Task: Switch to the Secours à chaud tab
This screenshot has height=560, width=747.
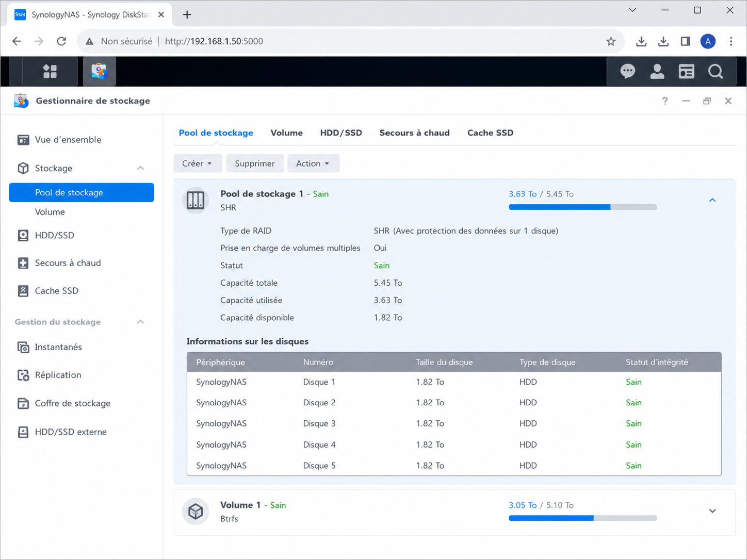Action: [x=414, y=133]
